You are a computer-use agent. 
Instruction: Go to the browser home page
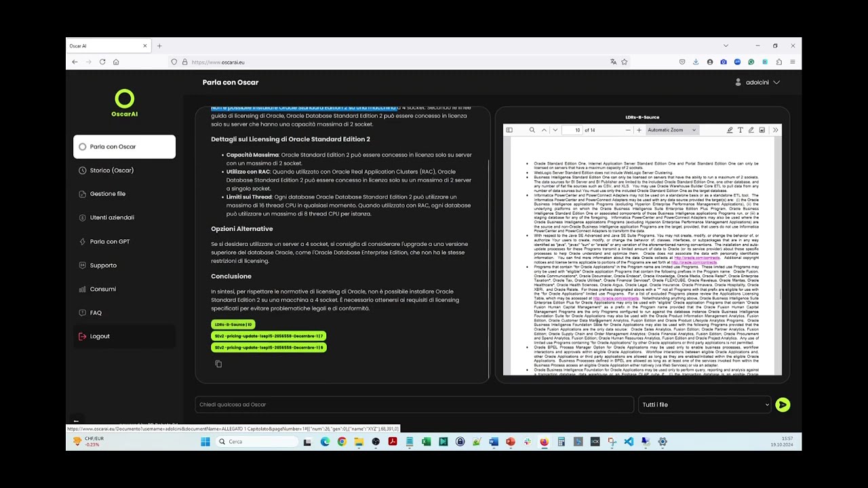click(x=116, y=62)
